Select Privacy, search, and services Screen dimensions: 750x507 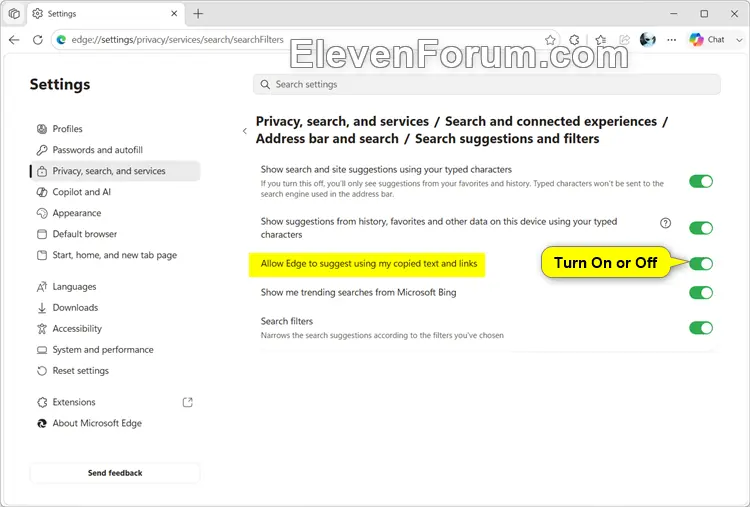point(115,171)
